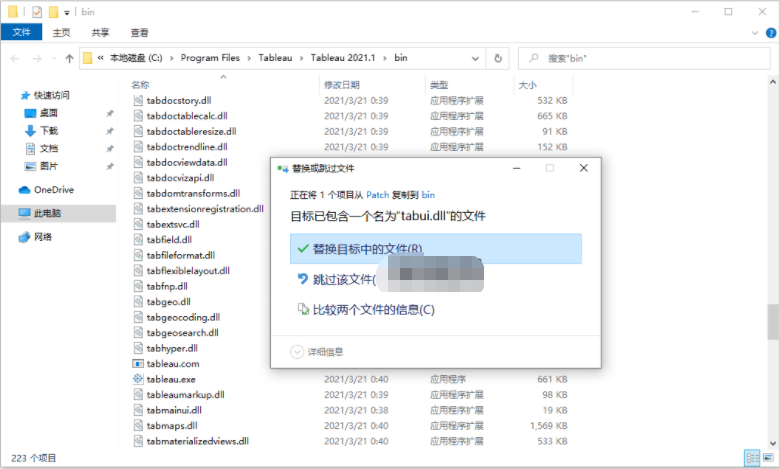
Task: Choose 跳过该文件 option in the dialog
Action: (x=343, y=280)
